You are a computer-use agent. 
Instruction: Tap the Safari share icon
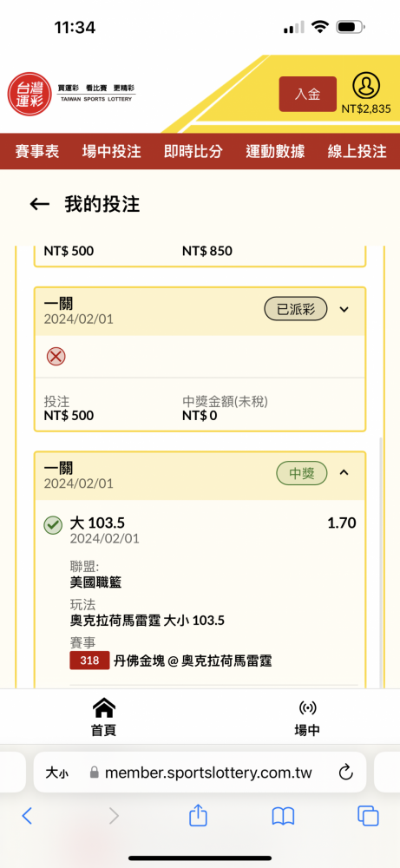[x=198, y=815]
